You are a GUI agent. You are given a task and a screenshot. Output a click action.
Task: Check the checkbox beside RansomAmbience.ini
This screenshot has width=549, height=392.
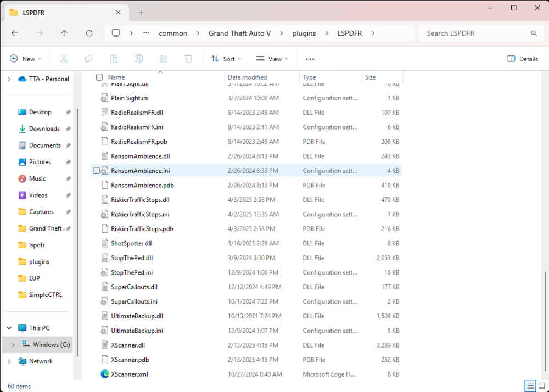tap(96, 170)
